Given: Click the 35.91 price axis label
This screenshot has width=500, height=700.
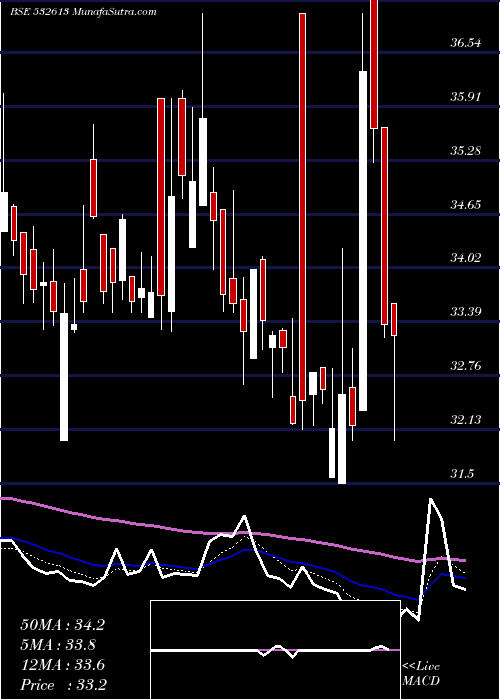Looking at the screenshot, I should click(466, 97).
